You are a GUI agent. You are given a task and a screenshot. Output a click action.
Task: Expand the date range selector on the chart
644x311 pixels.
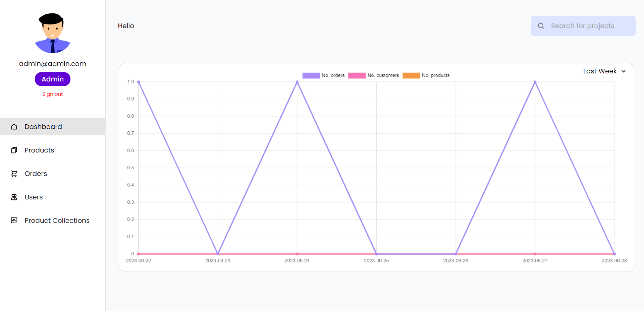point(603,71)
